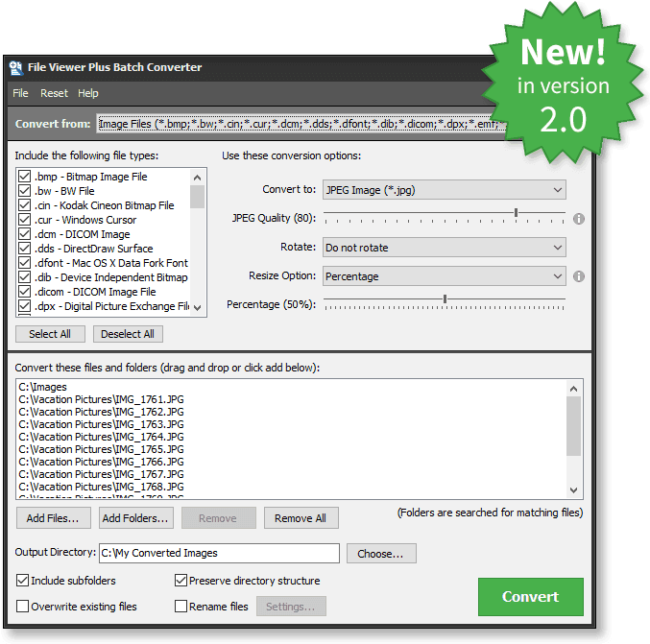Image resolution: width=650 pixels, height=644 pixels.
Task: Uncheck the .bmp Bitmap Image File checkbox
Action: tap(24, 177)
